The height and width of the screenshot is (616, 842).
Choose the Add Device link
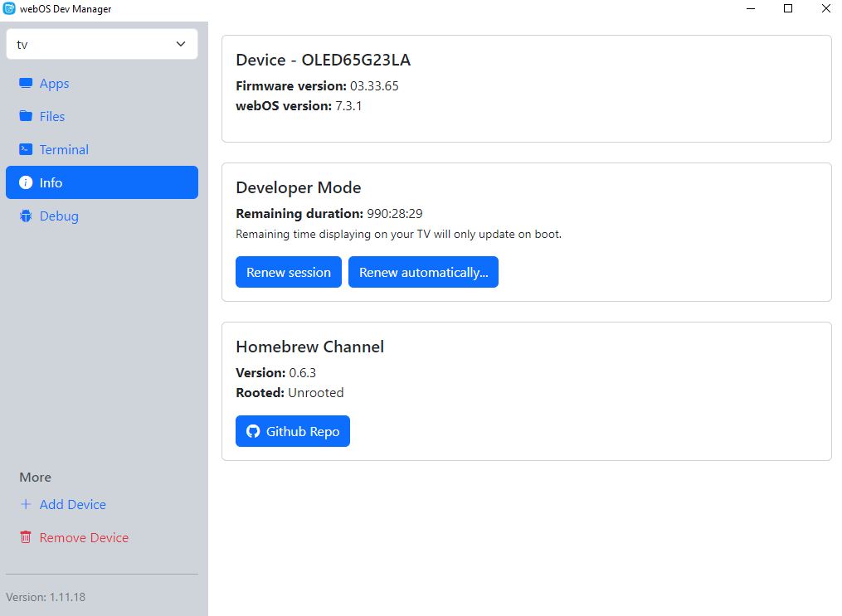pyautogui.click(x=72, y=505)
